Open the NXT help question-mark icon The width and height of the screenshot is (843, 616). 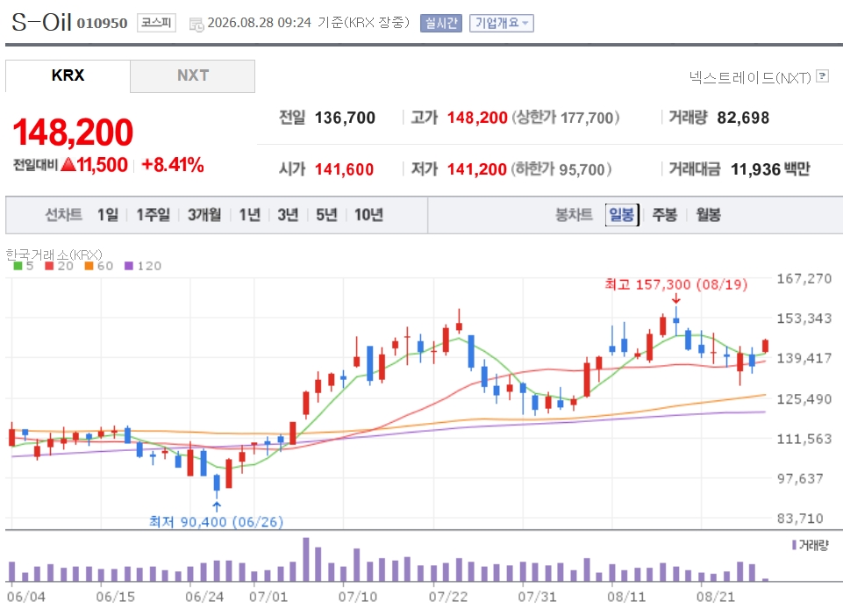tap(822, 75)
